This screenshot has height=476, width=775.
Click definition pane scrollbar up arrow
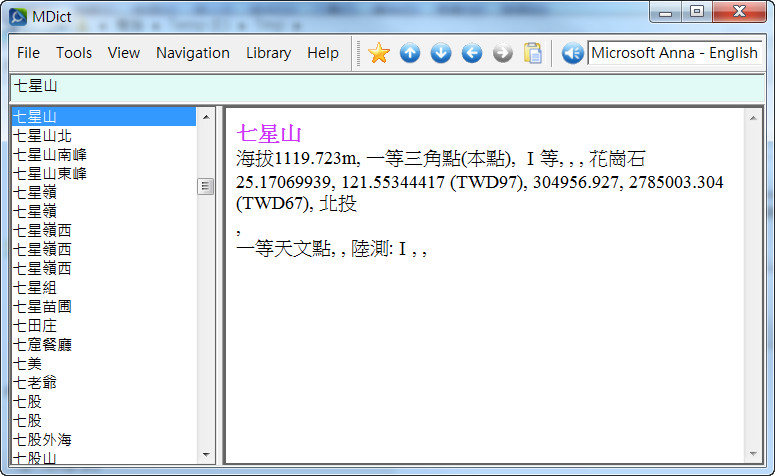point(753,118)
